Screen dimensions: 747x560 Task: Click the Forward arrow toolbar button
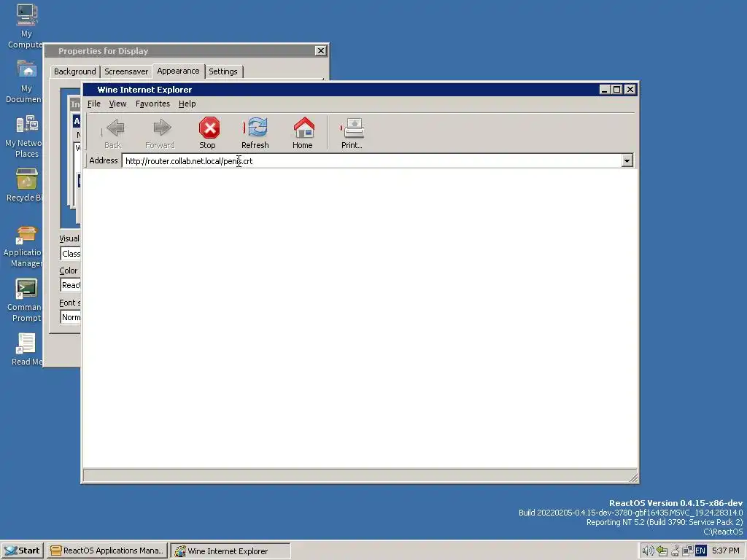pyautogui.click(x=160, y=133)
